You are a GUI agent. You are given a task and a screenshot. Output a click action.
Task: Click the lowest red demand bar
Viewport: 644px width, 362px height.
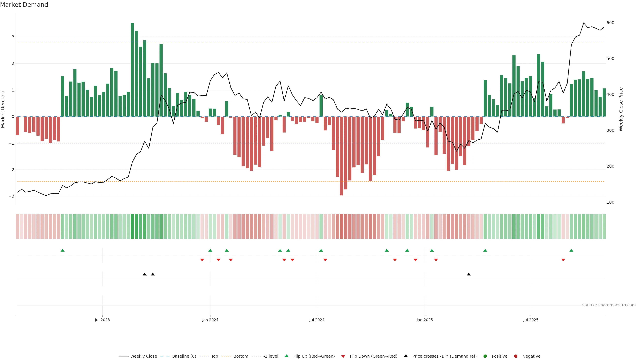tap(341, 156)
